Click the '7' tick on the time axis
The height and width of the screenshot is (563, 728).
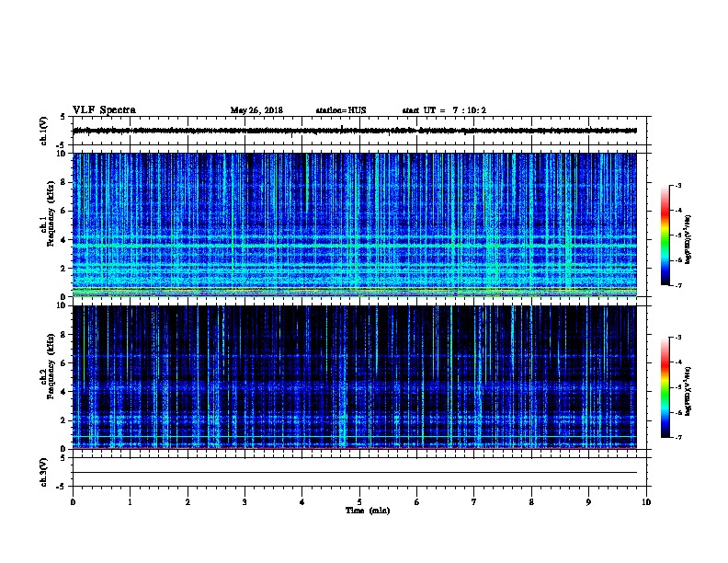(474, 501)
